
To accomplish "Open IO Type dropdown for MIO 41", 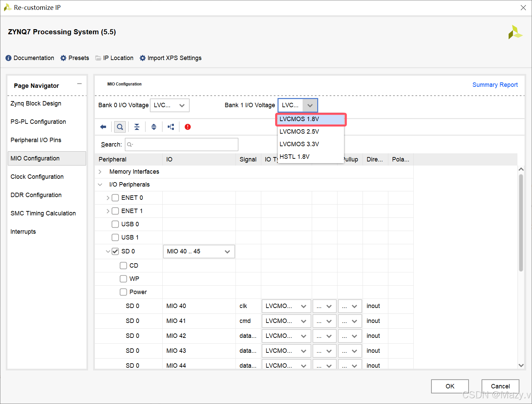I will pos(286,321).
